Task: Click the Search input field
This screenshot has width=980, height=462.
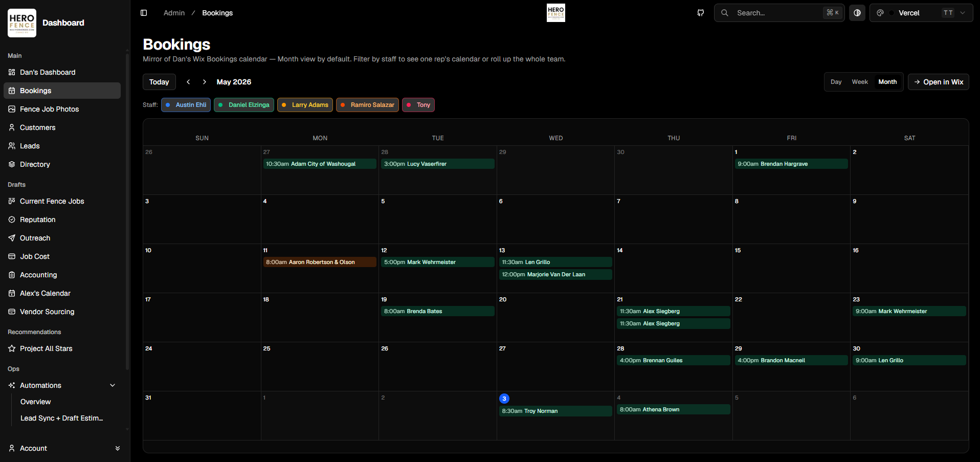Action: coord(779,13)
